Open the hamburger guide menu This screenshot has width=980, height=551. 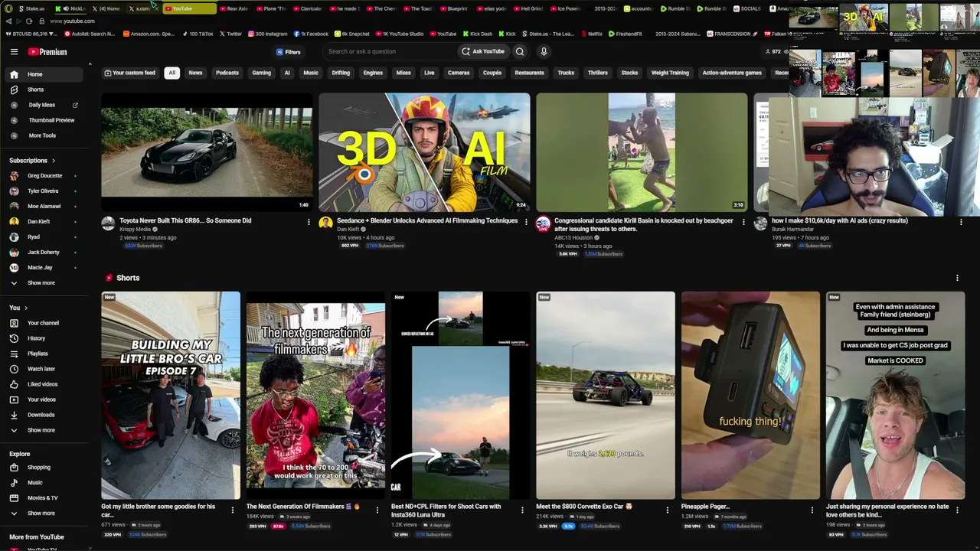14,52
